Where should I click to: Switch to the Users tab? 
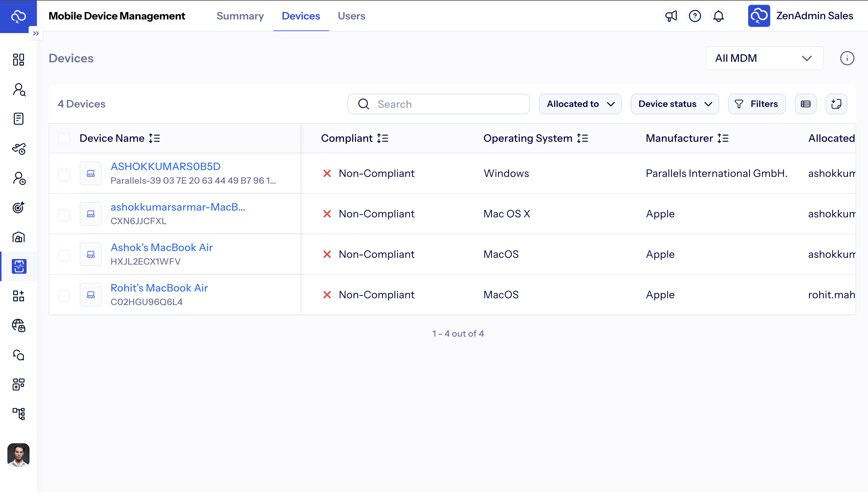(x=351, y=16)
